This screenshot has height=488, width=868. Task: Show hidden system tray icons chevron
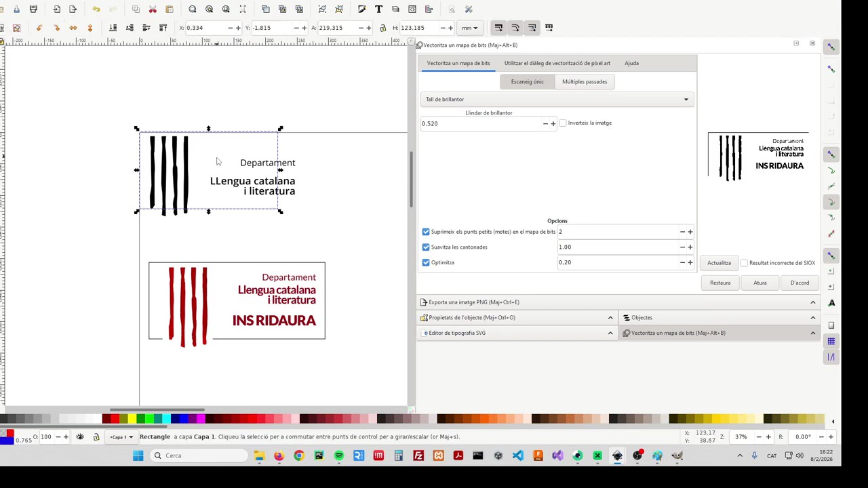(x=740, y=455)
